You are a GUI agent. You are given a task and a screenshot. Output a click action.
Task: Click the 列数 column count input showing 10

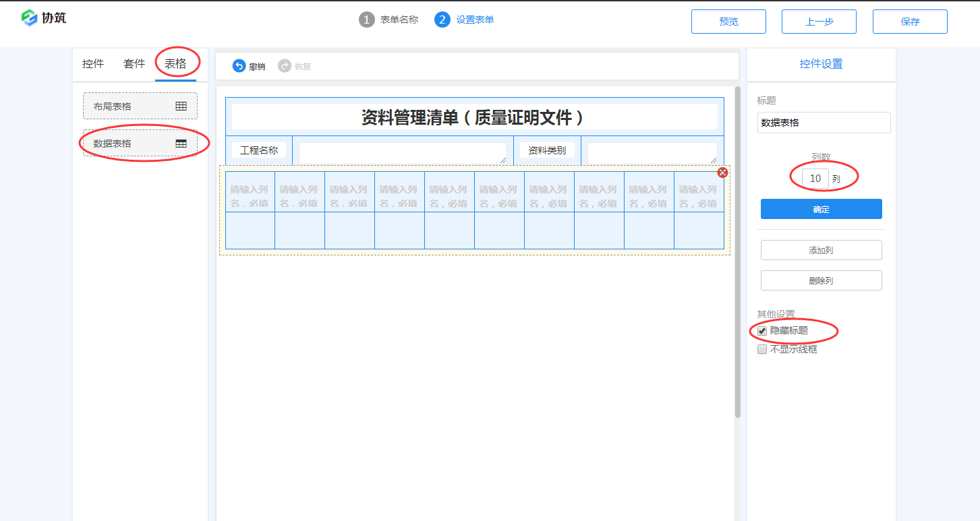click(x=813, y=178)
